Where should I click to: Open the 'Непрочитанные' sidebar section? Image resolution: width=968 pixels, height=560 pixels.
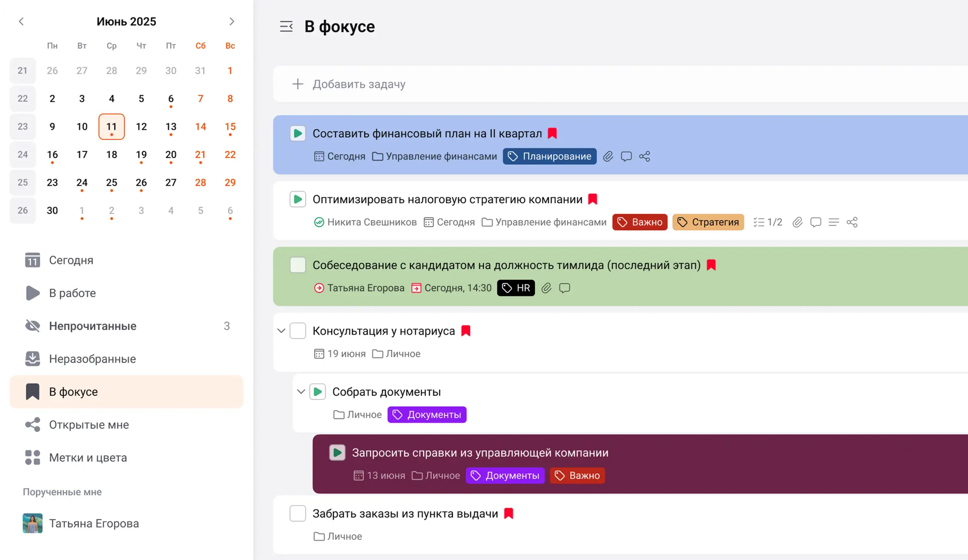click(x=93, y=326)
